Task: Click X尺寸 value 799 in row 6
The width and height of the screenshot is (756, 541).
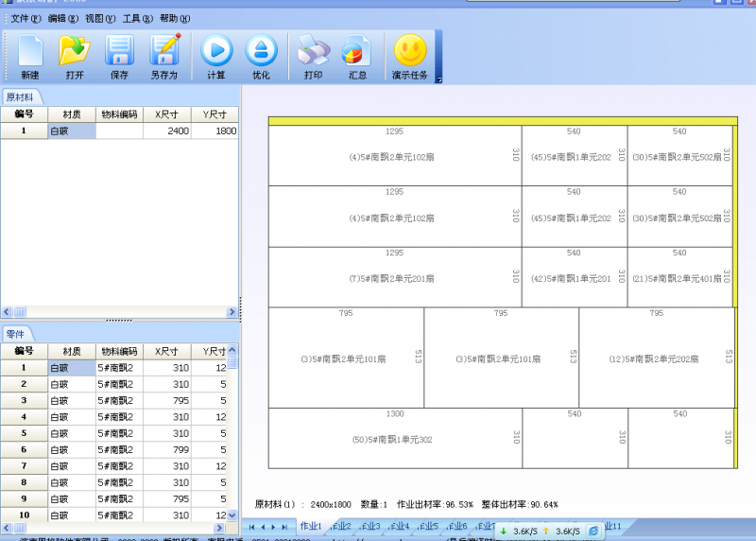Action: pos(167,449)
